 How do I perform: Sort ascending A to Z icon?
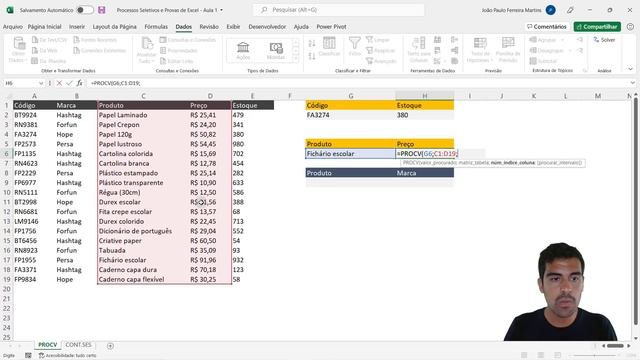point(312,43)
